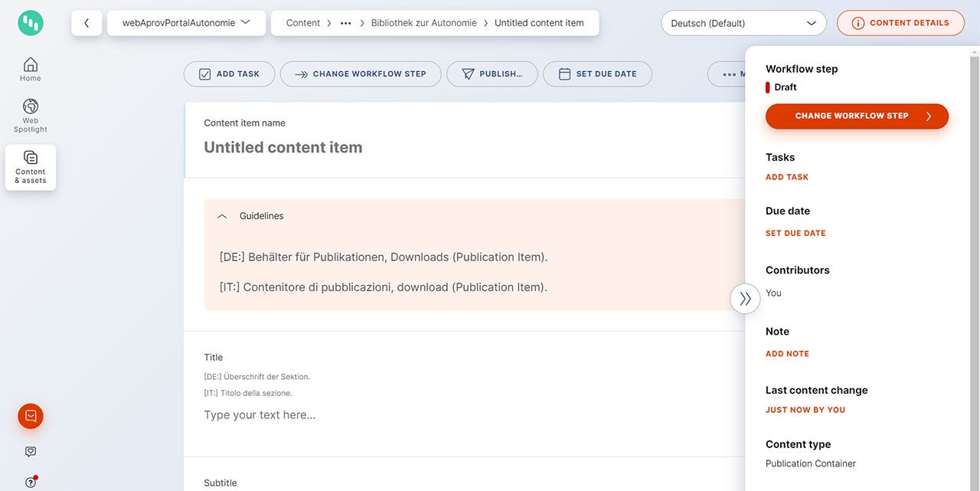
Task: Click the Kontent.ai logo icon
Action: (31, 23)
